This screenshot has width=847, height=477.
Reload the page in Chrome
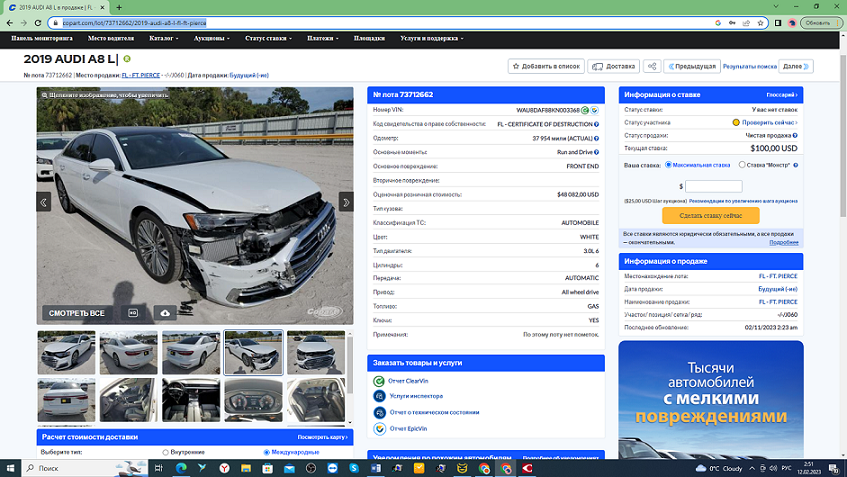[x=38, y=23]
